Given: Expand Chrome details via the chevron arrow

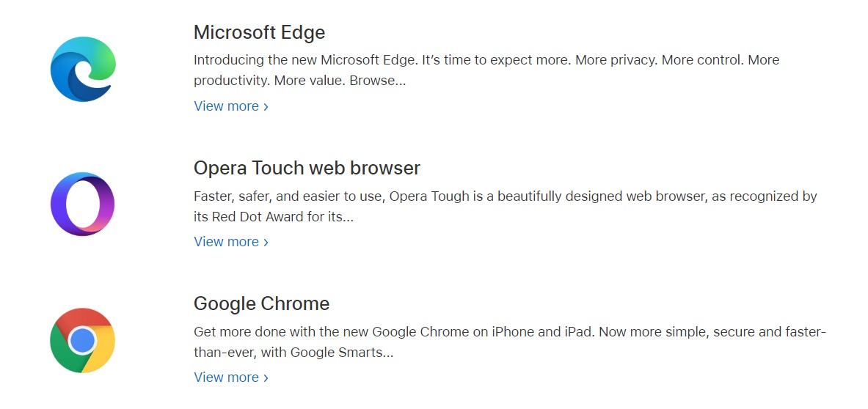Looking at the screenshot, I should pos(266,378).
